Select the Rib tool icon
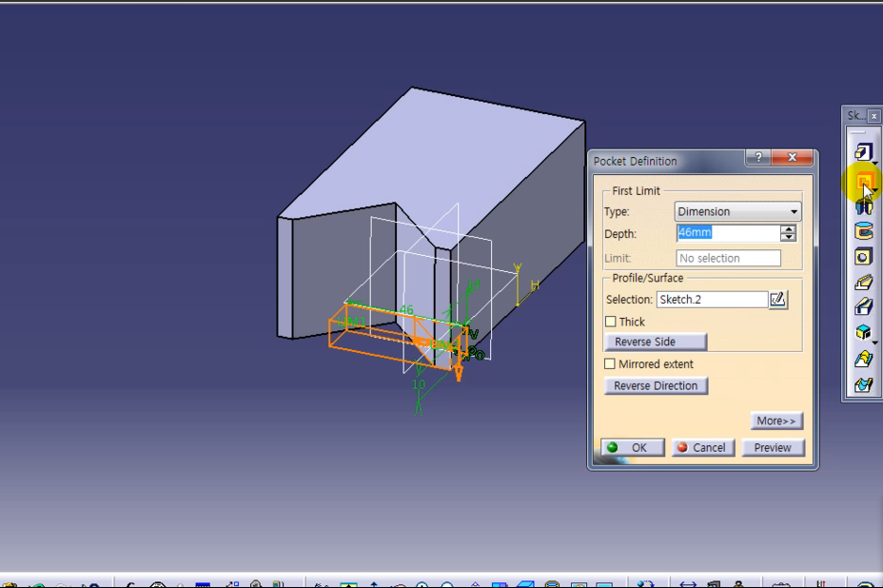 tap(863, 283)
